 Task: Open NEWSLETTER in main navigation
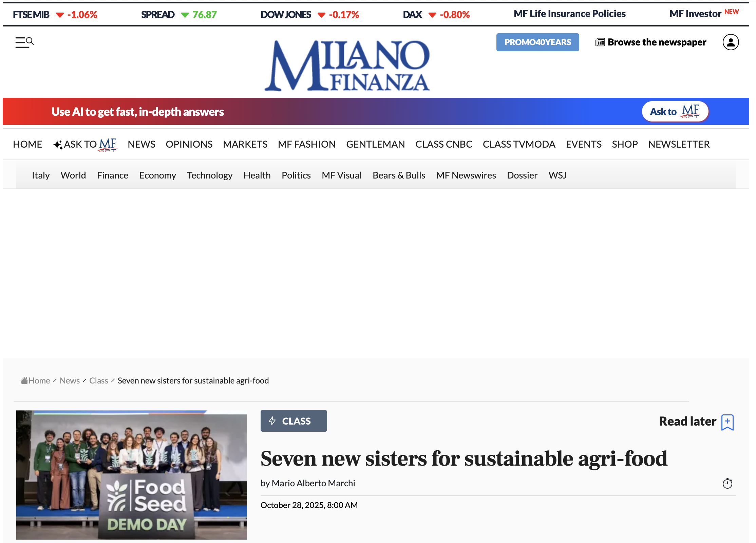coord(679,144)
